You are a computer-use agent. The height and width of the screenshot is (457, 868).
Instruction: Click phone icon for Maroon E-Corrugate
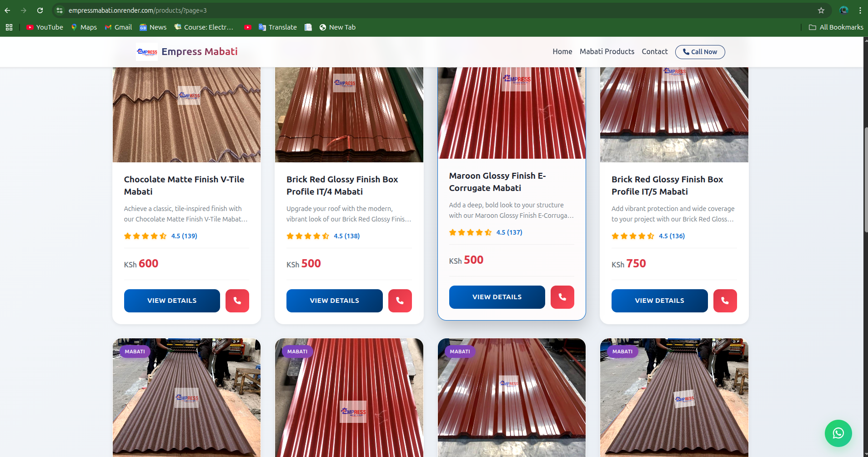562,297
